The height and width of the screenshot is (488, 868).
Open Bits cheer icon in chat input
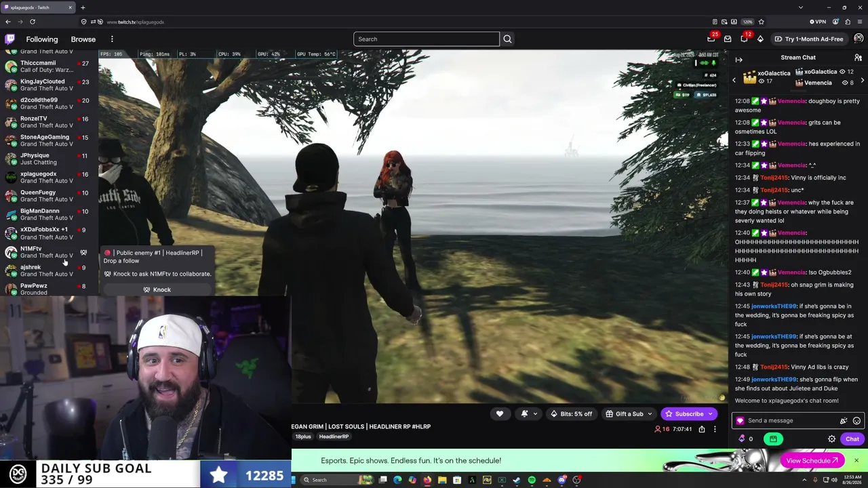tap(844, 421)
